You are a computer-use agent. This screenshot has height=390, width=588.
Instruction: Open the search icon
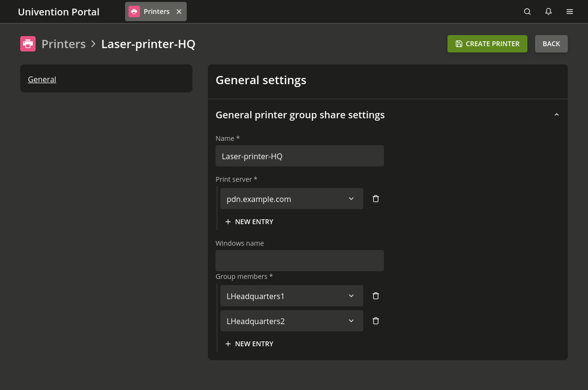pos(527,11)
